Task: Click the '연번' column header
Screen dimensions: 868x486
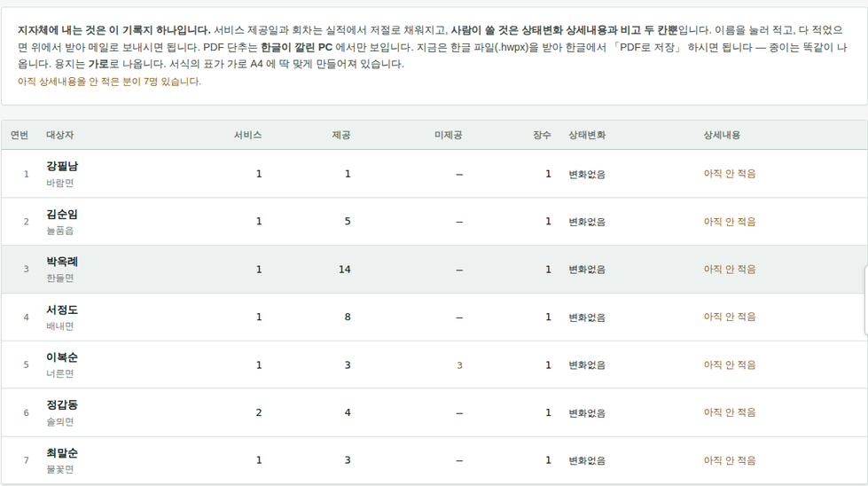Action: point(20,135)
